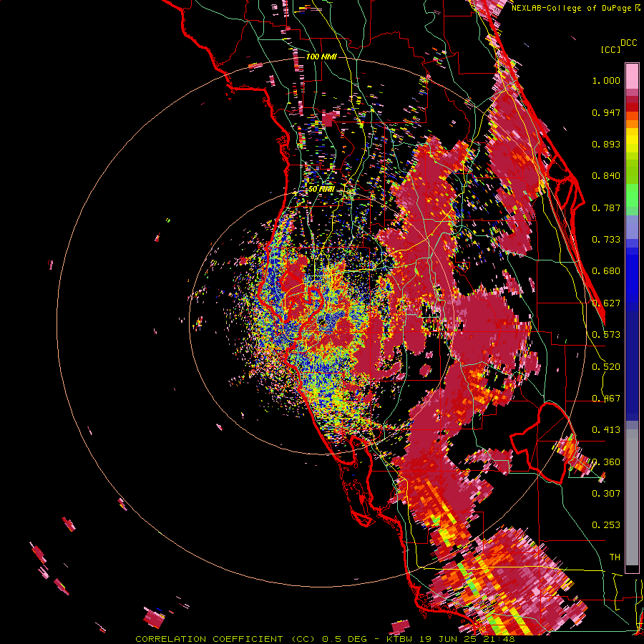
Task: Click the gray segment of the color bar
Action: click(632, 497)
